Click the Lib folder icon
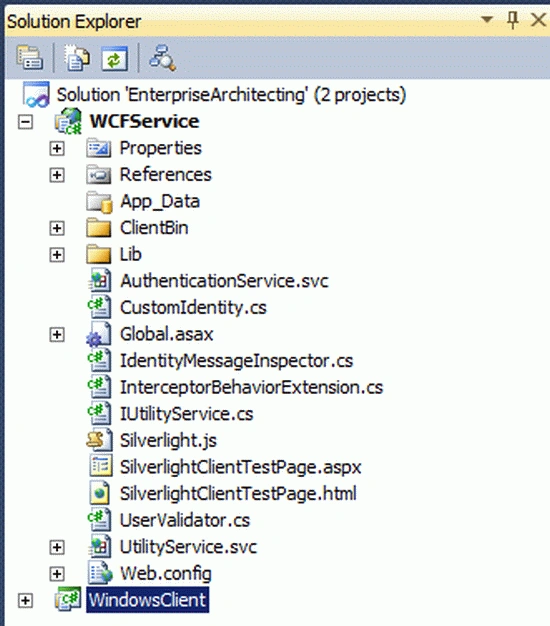The width and height of the screenshot is (550, 626). click(x=99, y=254)
